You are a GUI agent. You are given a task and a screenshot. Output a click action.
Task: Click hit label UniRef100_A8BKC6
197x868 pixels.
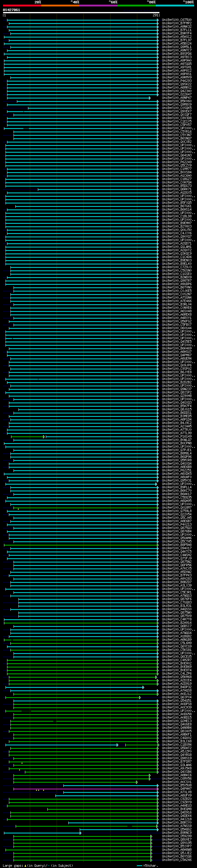[177, 775]
